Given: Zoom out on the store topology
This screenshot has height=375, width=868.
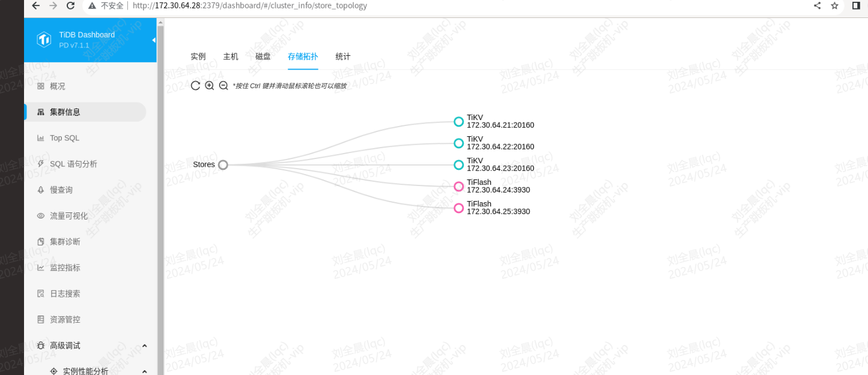Looking at the screenshot, I should [x=223, y=86].
